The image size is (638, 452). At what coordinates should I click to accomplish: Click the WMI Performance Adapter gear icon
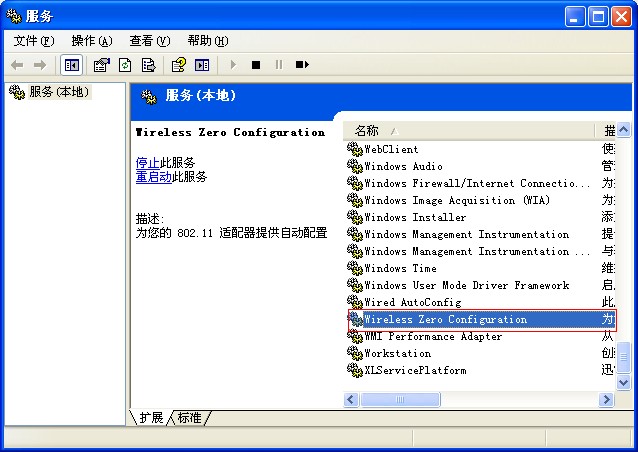355,336
